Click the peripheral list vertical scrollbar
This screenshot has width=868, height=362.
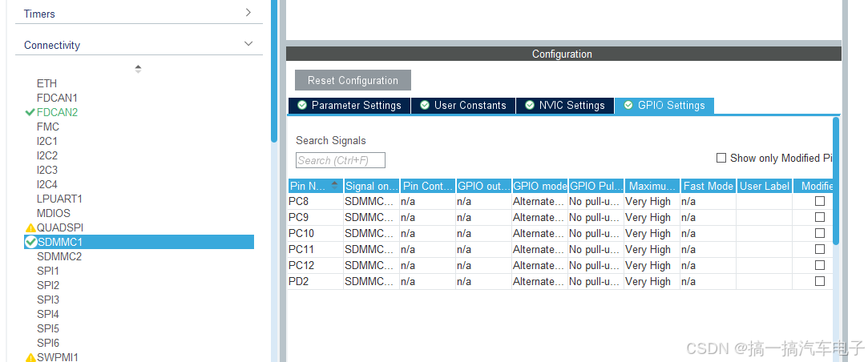coord(274,70)
